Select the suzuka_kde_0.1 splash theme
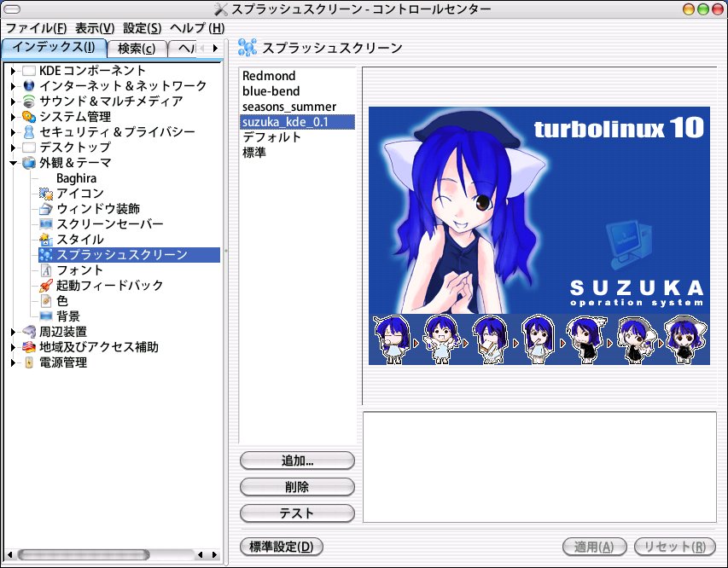This screenshot has width=728, height=568. tap(297, 122)
